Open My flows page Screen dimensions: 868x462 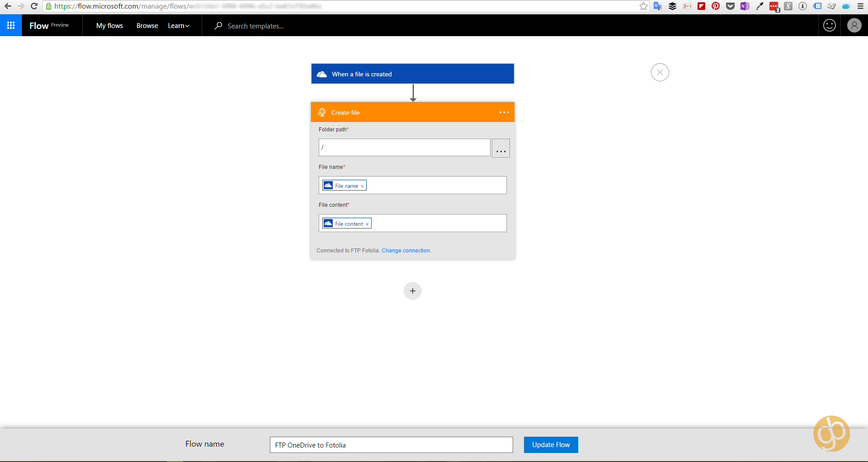click(109, 26)
